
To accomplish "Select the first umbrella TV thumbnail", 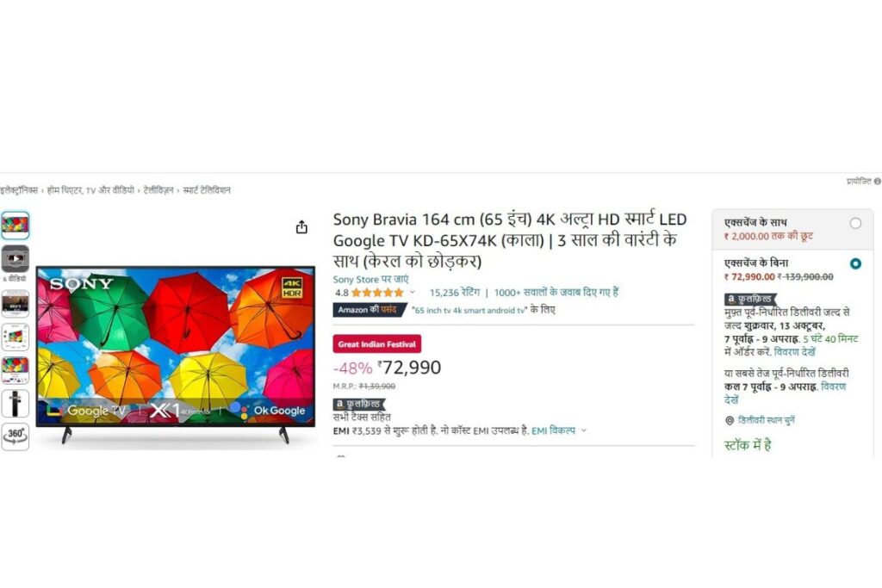I will (x=16, y=226).
